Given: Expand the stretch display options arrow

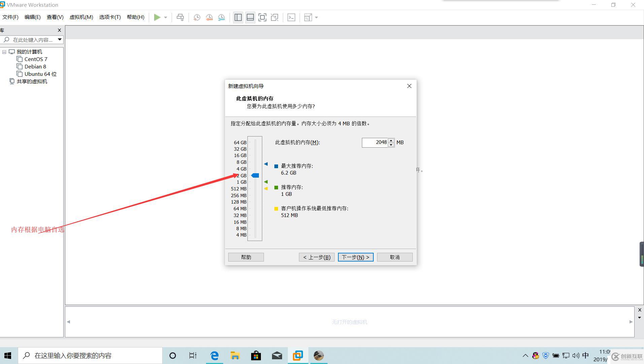Looking at the screenshot, I should click(x=316, y=18).
